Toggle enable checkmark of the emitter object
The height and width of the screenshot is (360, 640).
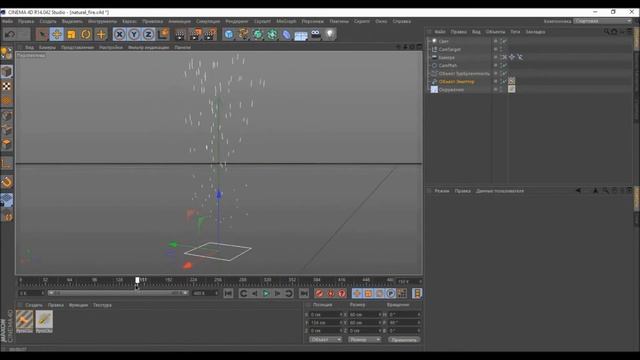pos(504,82)
